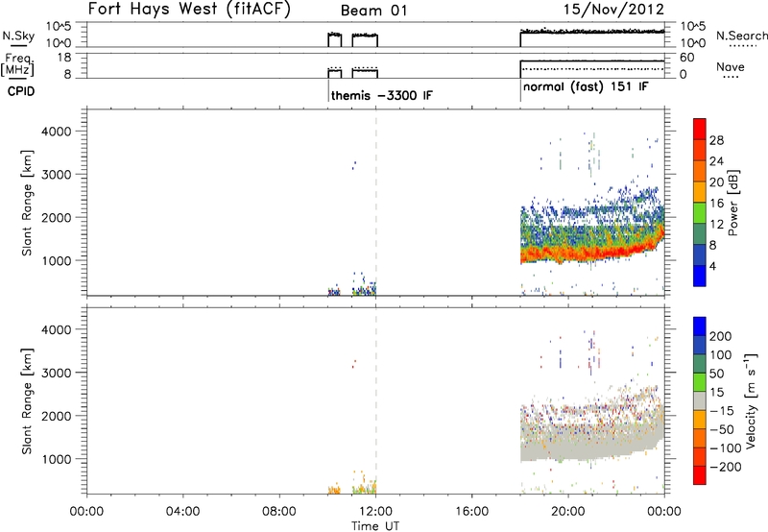The width and height of the screenshot is (768, 532).
Task: Click the '08:00' time tick label
Action: point(279,512)
